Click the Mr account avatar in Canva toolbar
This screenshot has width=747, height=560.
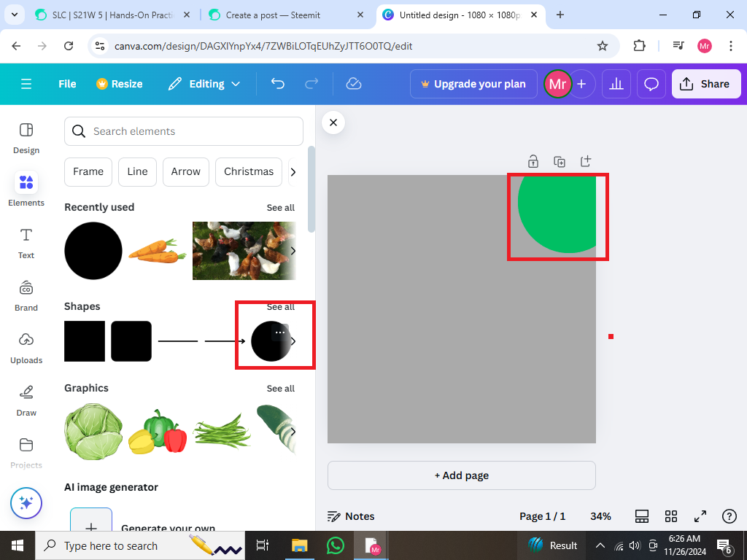pos(557,84)
